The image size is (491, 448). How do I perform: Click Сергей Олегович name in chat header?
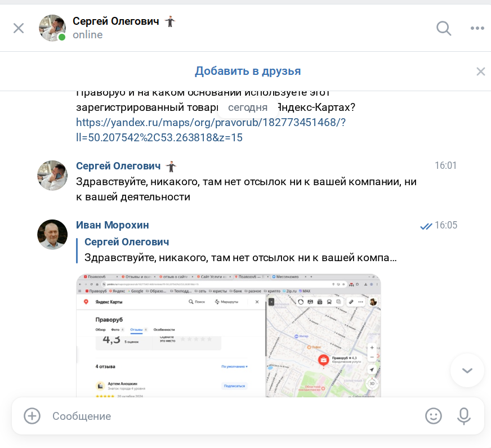tap(117, 21)
